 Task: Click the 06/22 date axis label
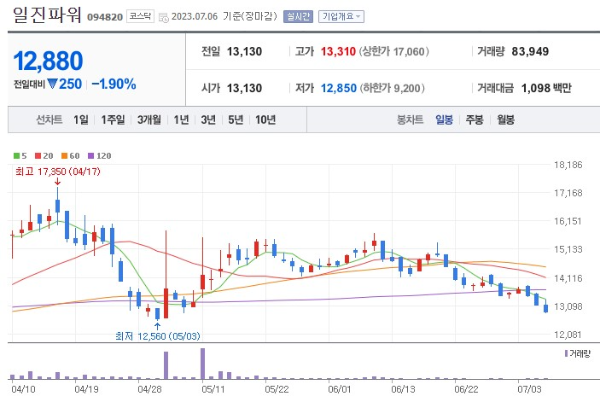(x=466, y=389)
